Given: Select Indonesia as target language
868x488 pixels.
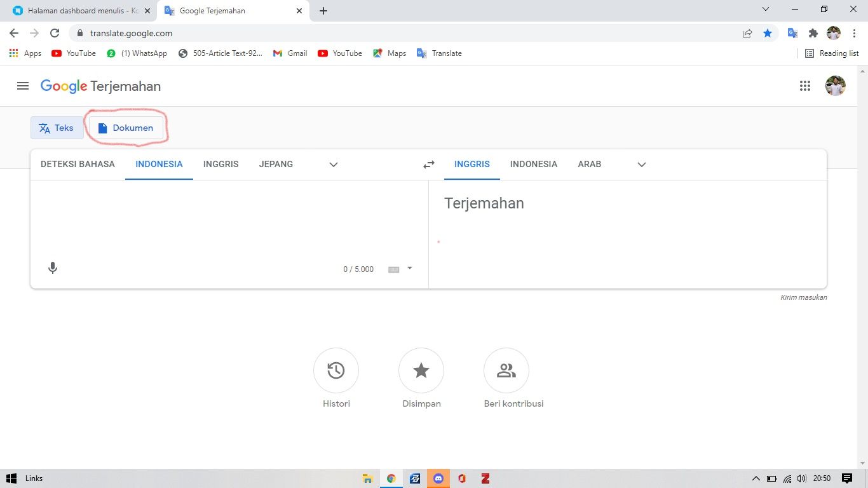Looking at the screenshot, I should [534, 164].
